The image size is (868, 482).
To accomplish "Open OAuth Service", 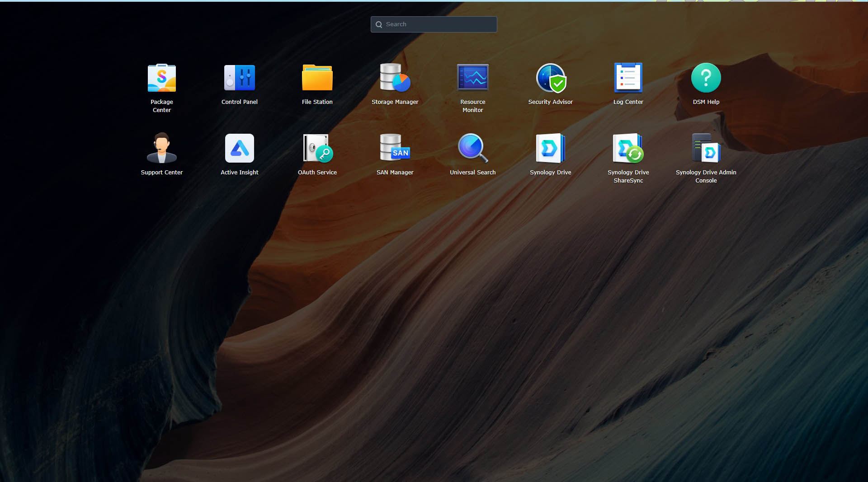I will (317, 148).
